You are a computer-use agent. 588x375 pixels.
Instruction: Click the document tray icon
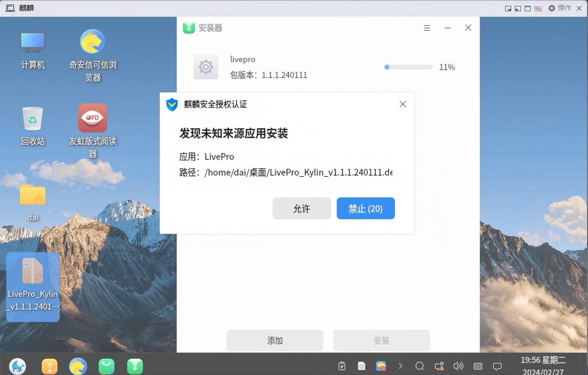point(361,366)
